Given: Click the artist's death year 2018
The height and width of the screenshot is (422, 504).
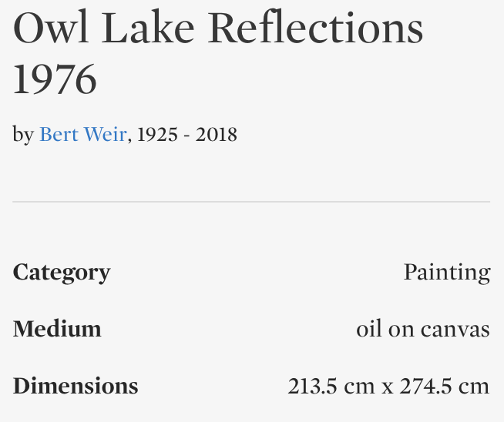Looking at the screenshot, I should [217, 136].
